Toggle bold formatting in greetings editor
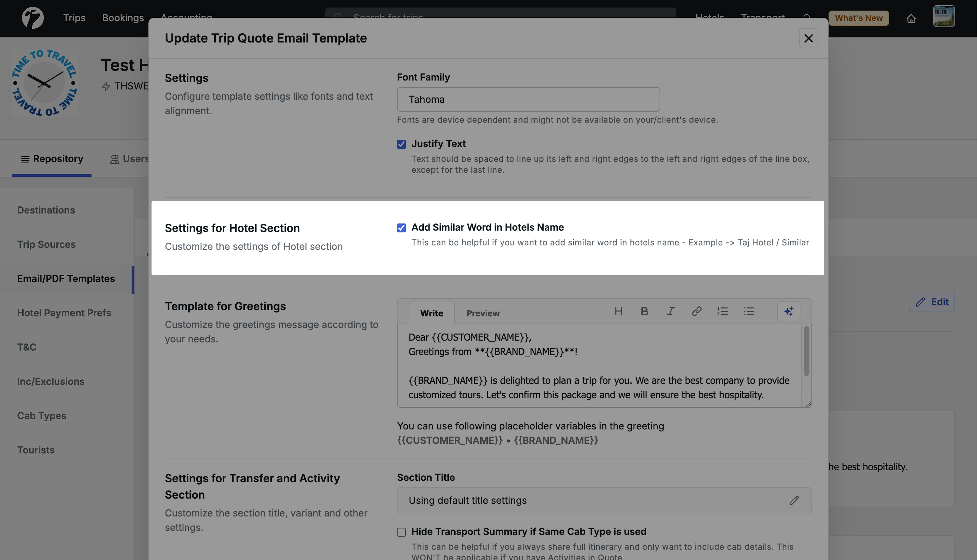Viewport: 977px width, 560px height. point(645,311)
